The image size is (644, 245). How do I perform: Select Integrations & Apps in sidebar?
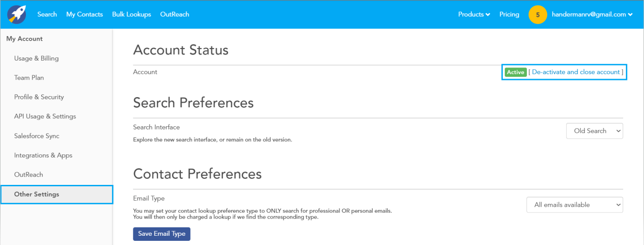tap(43, 155)
